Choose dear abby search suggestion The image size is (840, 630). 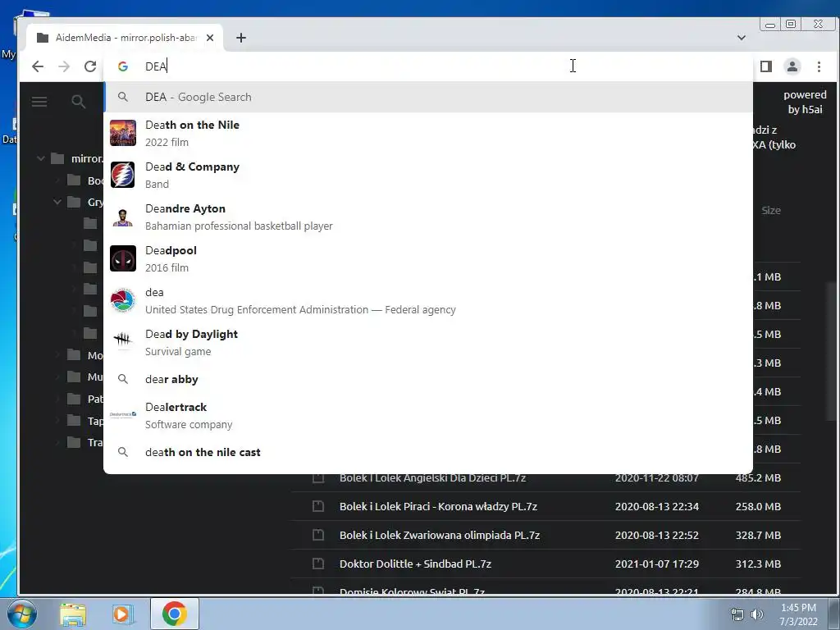428,379
